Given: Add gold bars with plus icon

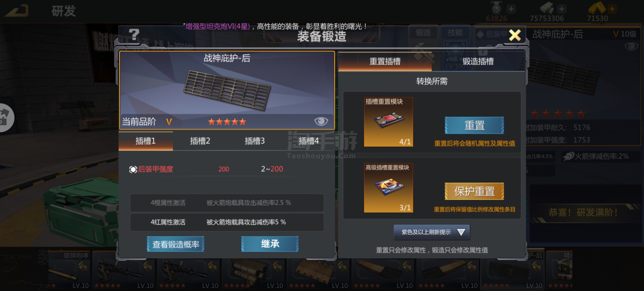Looking at the screenshot, I should tap(612, 9).
